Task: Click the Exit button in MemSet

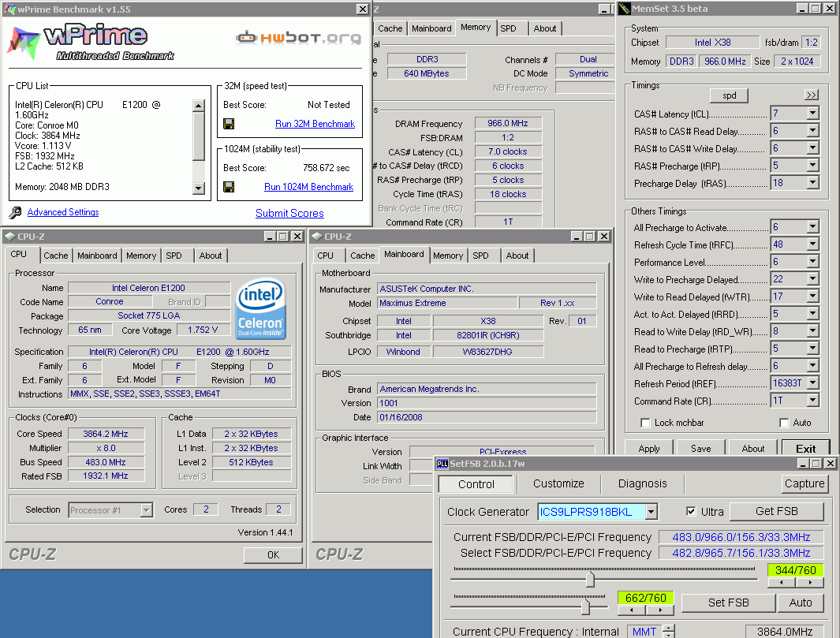Action: pyautogui.click(x=805, y=449)
